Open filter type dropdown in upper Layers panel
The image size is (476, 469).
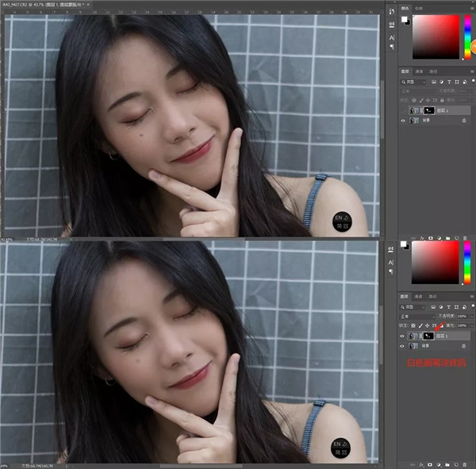[x=413, y=82]
